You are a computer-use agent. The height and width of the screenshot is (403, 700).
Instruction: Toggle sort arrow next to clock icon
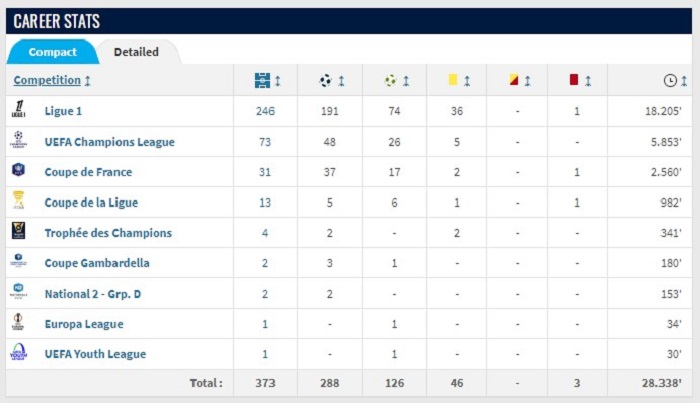tap(684, 81)
